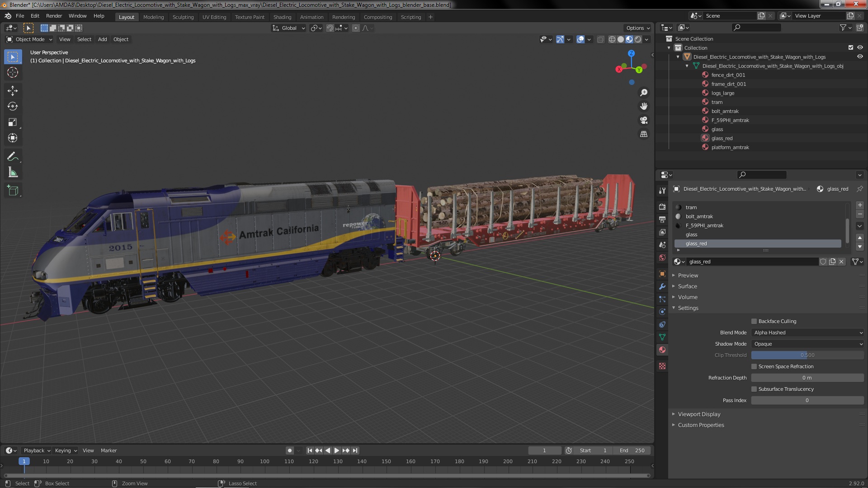Expand the Surface panel
Screen dimensions: 868x488
tap(687, 286)
